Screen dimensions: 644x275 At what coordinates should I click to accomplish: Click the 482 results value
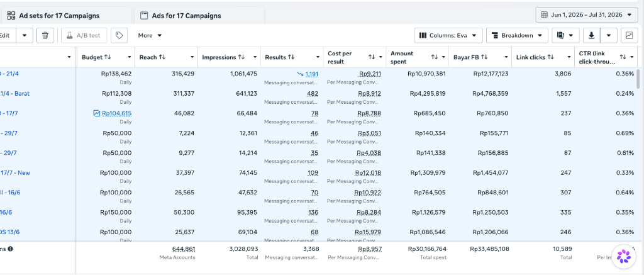[x=313, y=94]
